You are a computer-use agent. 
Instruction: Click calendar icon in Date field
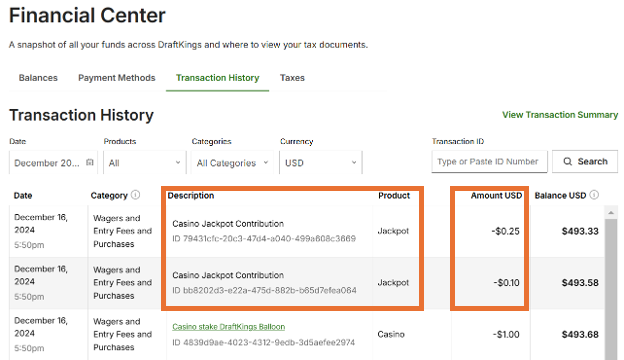(x=90, y=162)
